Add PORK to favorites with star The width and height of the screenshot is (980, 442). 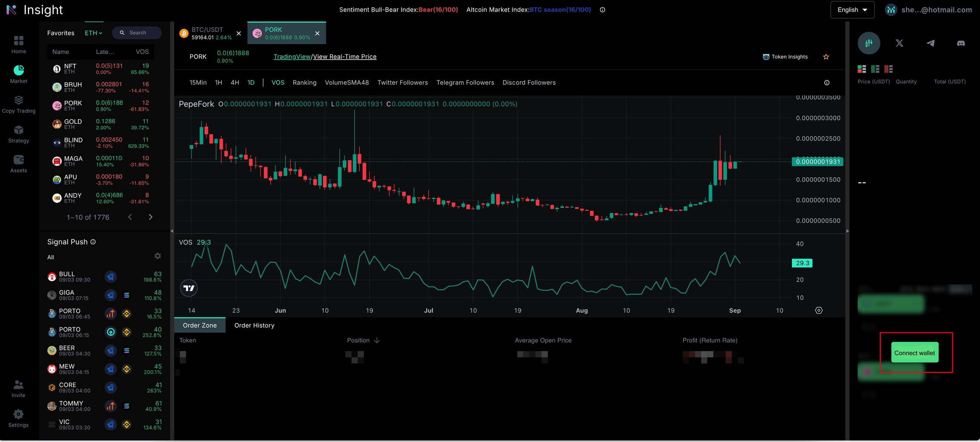(x=826, y=57)
